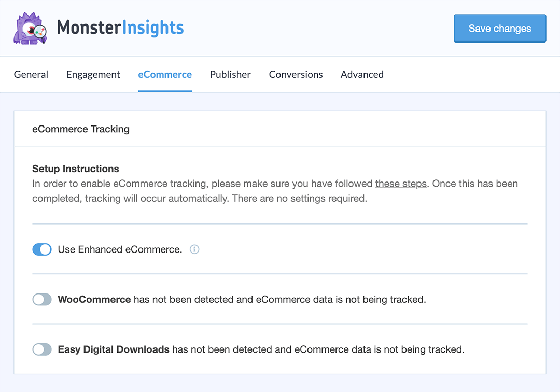The width and height of the screenshot is (560, 392).
Task: Switch to the Advanced tab
Action: (362, 75)
